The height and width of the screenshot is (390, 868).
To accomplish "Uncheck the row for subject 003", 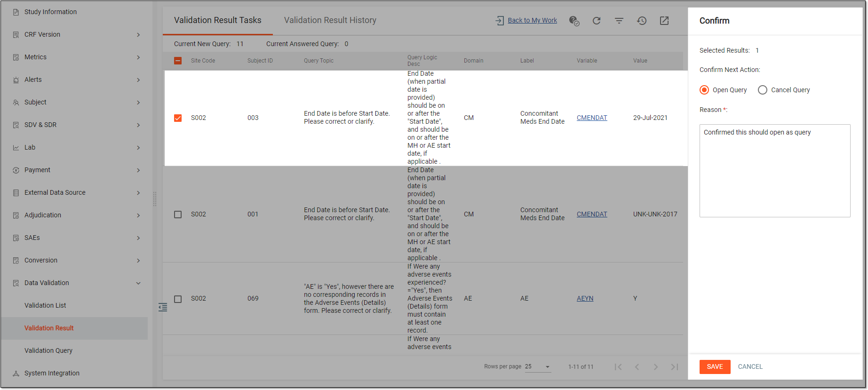I will 178,118.
